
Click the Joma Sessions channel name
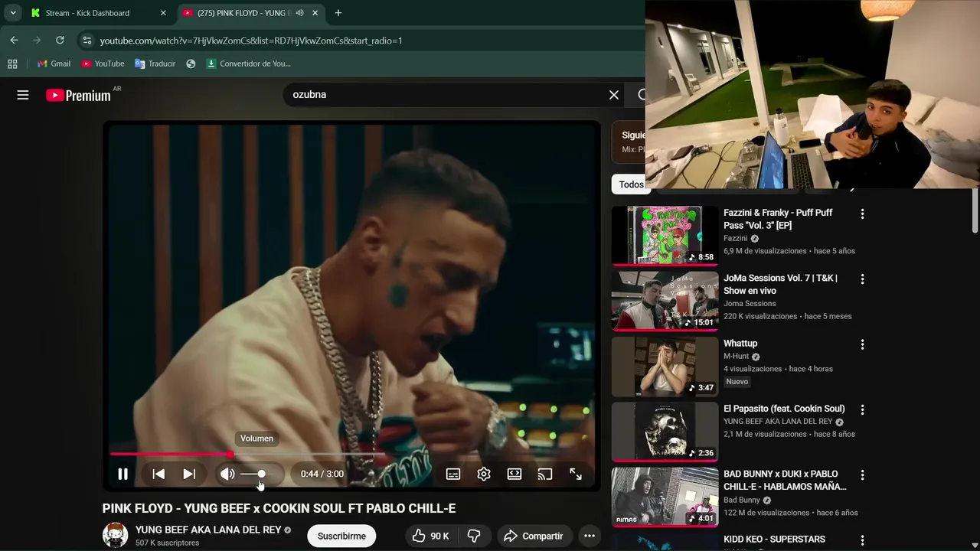(750, 304)
